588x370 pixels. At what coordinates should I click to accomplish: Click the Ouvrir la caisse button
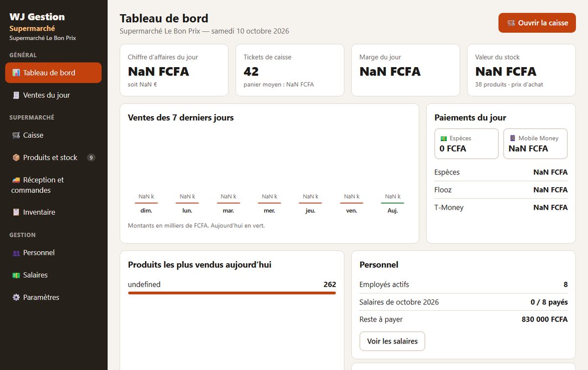[x=537, y=23]
